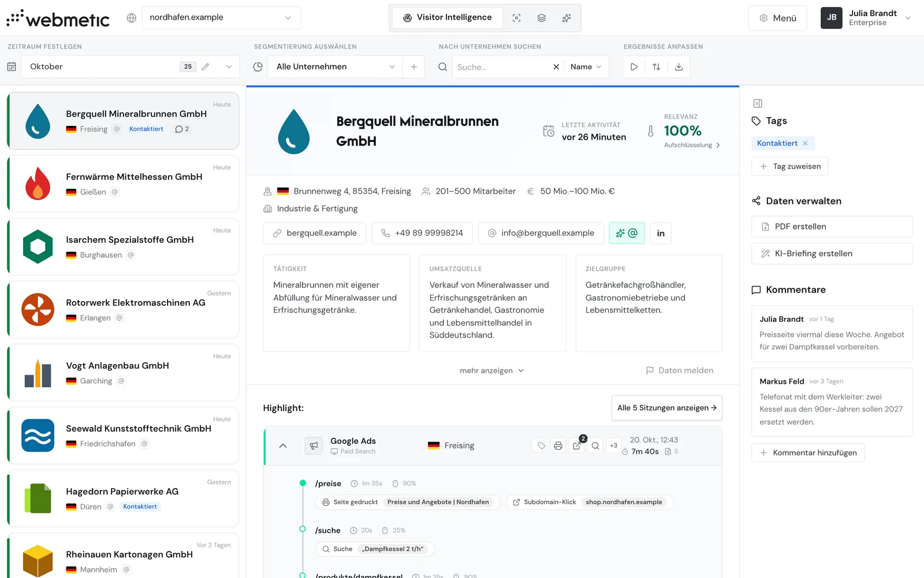Screen dimensions: 924x578
Task: Click the search icon in session row
Action: pyautogui.click(x=595, y=446)
